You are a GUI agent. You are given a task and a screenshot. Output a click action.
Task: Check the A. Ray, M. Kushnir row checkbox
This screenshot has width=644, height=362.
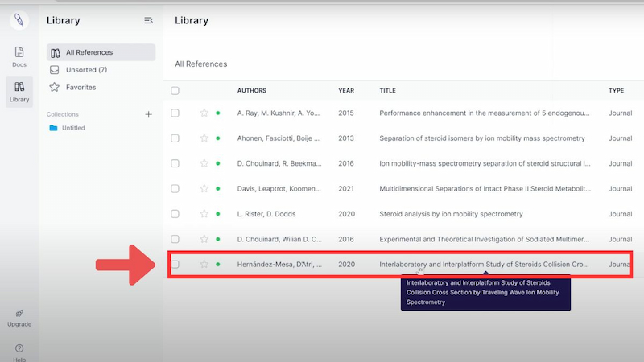175,113
